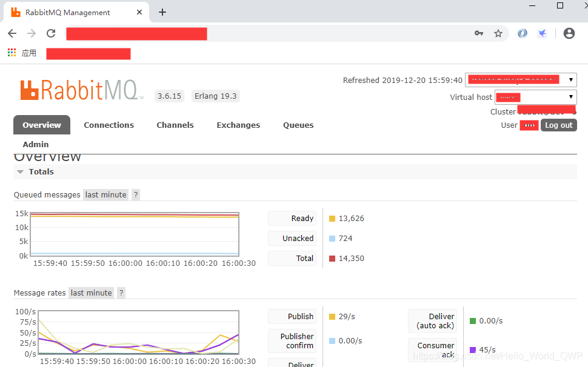
Task: Click the 3.6.15 version badge
Action: pos(169,96)
